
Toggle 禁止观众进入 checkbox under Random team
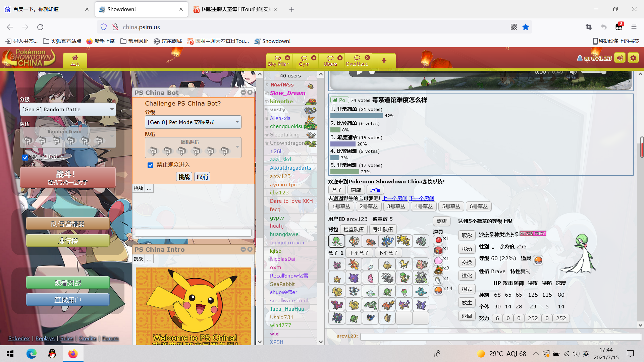pyautogui.click(x=25, y=157)
